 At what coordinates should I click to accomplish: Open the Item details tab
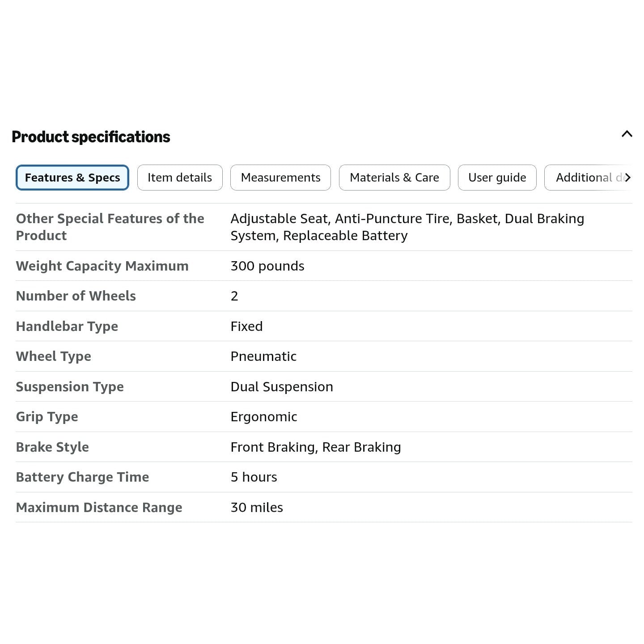(180, 178)
